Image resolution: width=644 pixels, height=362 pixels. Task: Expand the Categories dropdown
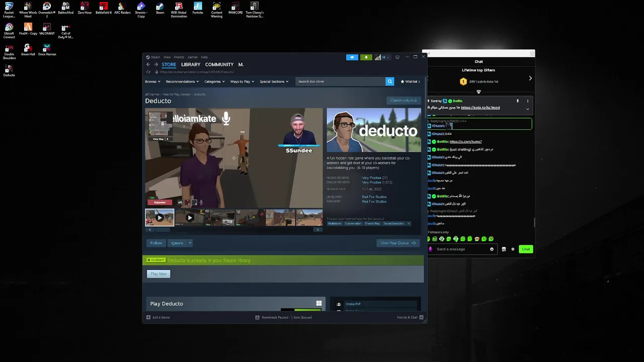click(x=214, y=81)
